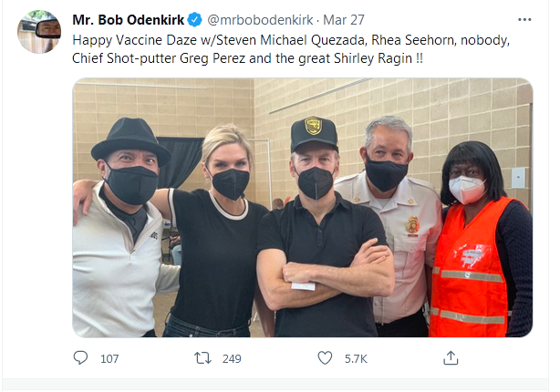Click the black fedora hat in the photo
560x392 pixels.
130,139
